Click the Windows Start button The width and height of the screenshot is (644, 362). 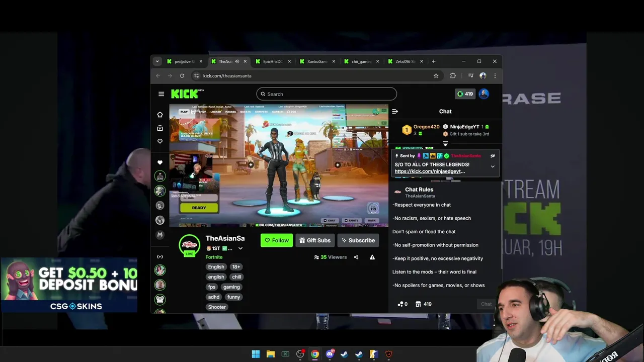click(x=256, y=354)
